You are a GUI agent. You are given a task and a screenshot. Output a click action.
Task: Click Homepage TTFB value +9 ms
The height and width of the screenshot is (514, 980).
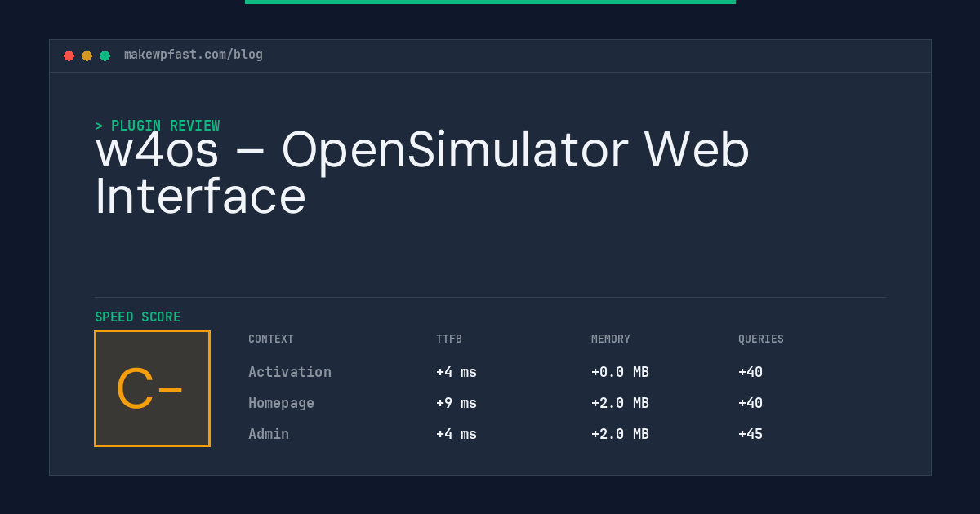tap(457, 403)
